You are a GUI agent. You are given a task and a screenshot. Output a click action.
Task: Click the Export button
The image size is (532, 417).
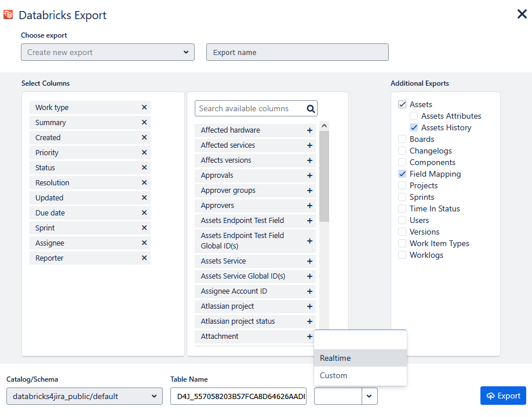pos(503,396)
